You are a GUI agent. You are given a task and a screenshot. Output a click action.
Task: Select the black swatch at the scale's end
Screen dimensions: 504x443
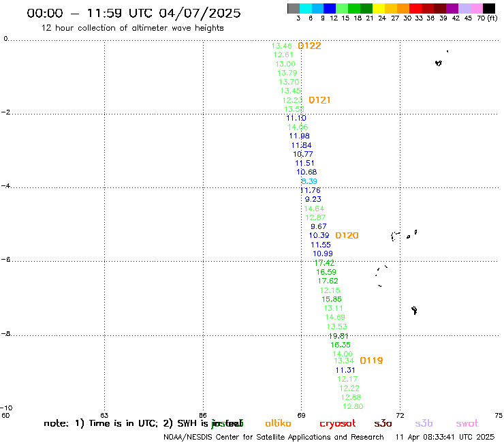488,8
